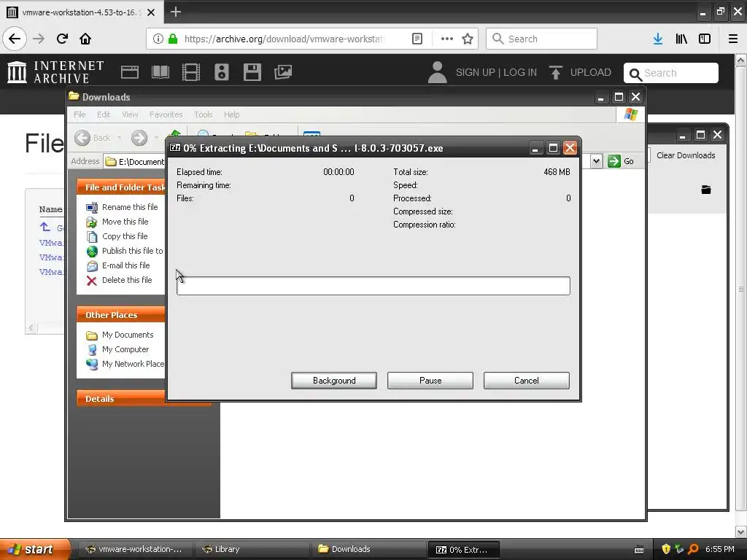The width and height of the screenshot is (747, 560).
Task: Open Internet Archive web icon
Action: [x=130, y=72]
